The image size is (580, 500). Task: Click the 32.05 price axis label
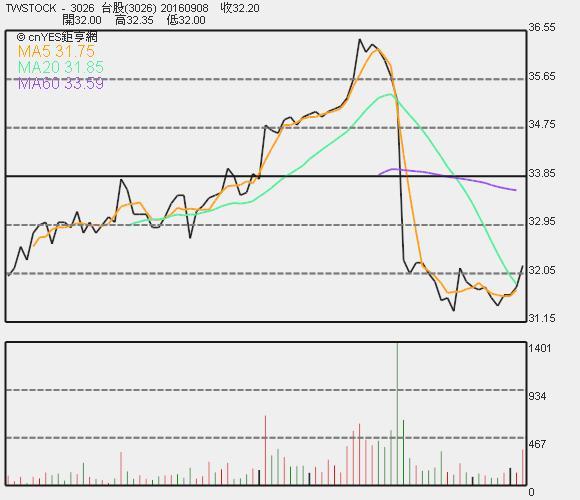(x=542, y=270)
